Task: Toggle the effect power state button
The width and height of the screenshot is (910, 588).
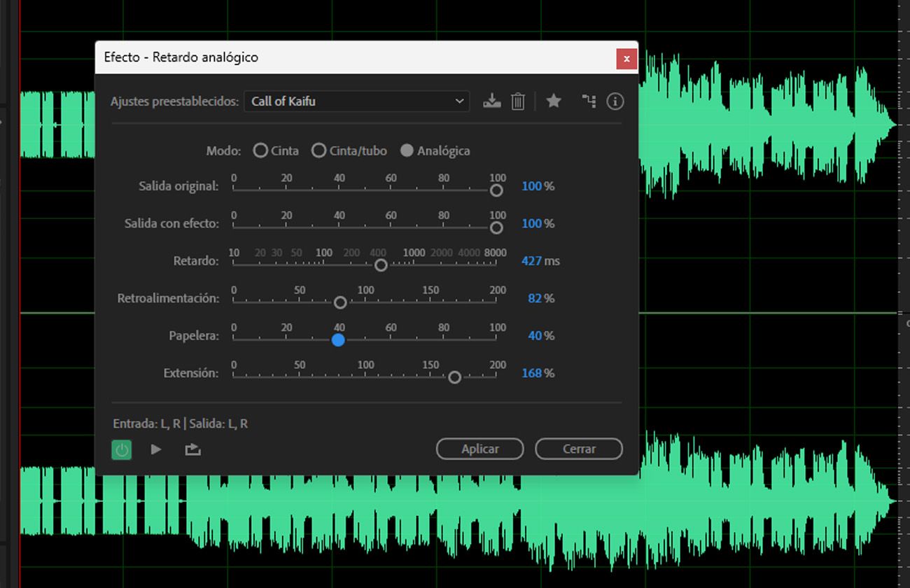Action: [x=122, y=449]
